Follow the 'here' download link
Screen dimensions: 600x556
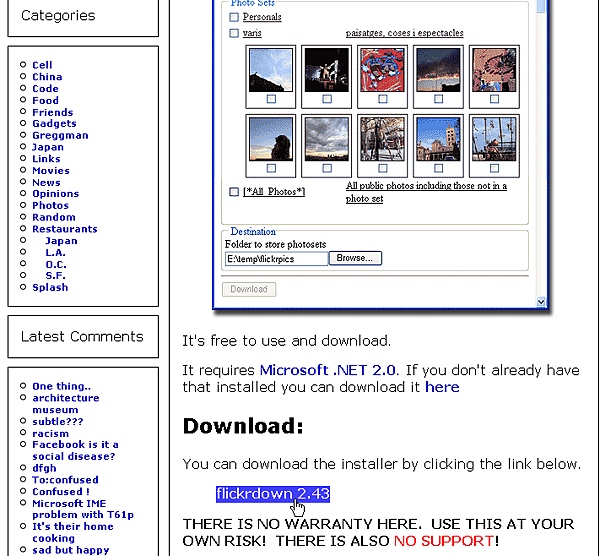tap(442, 387)
